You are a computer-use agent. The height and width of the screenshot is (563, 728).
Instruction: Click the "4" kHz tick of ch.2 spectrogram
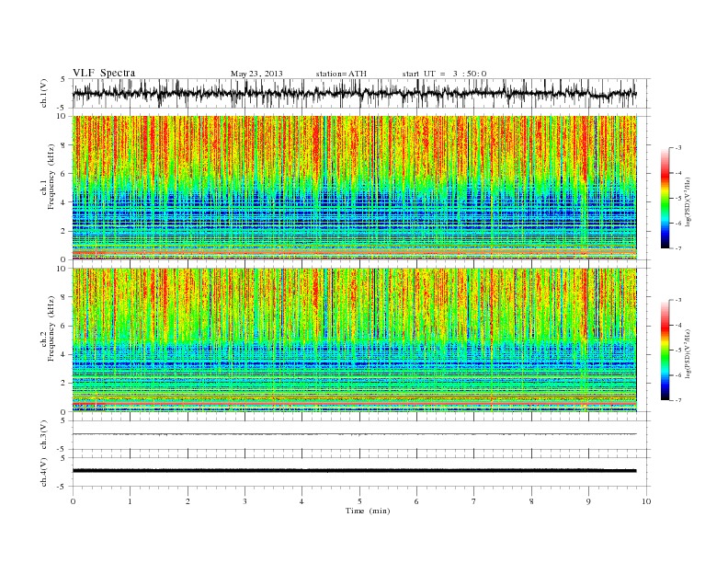point(63,355)
